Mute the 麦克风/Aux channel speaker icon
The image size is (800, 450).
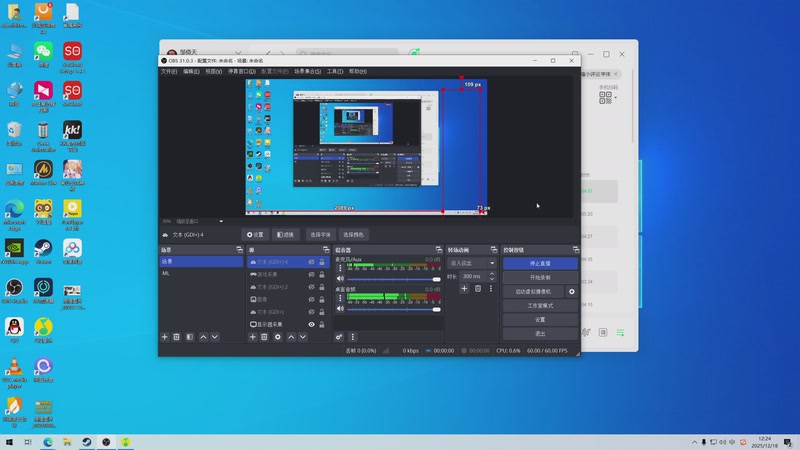[340, 279]
